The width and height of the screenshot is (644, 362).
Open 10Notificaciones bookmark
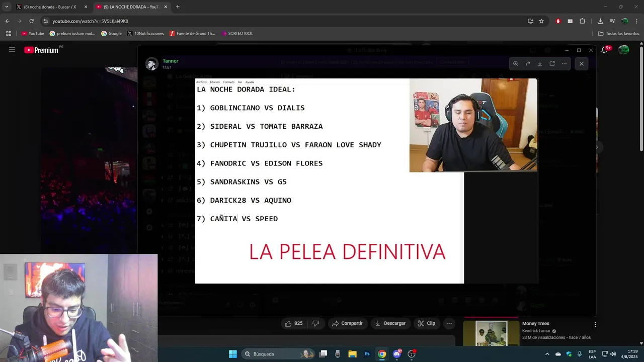[x=145, y=34]
